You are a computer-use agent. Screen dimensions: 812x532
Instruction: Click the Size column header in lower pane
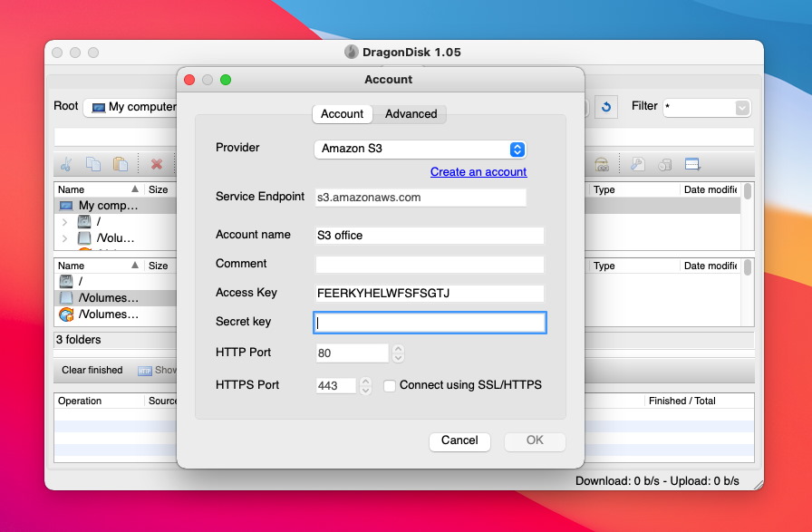point(160,266)
